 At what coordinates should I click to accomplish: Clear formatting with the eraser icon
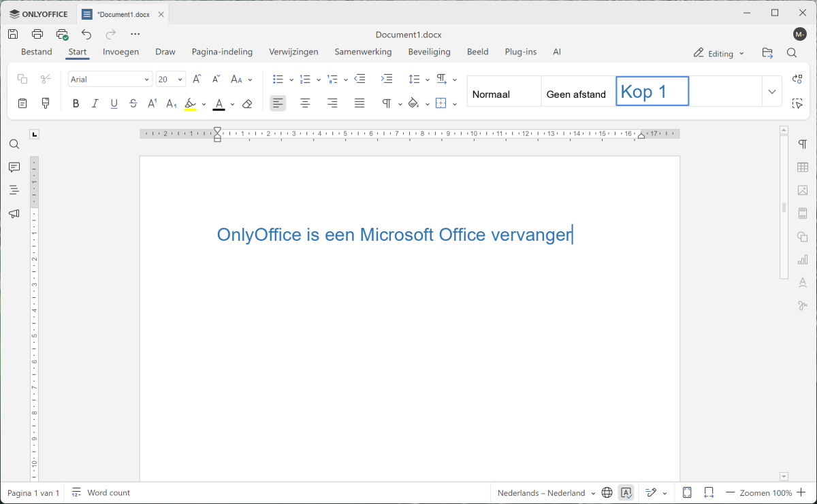[247, 104]
